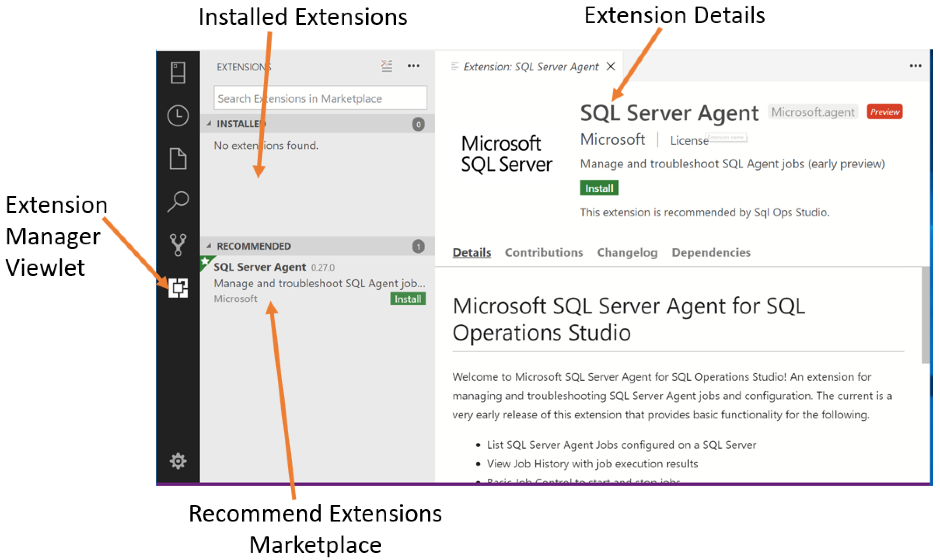Viewport: 940px width, 560px height.
Task: Open the Task History clock icon
Action: (x=178, y=115)
